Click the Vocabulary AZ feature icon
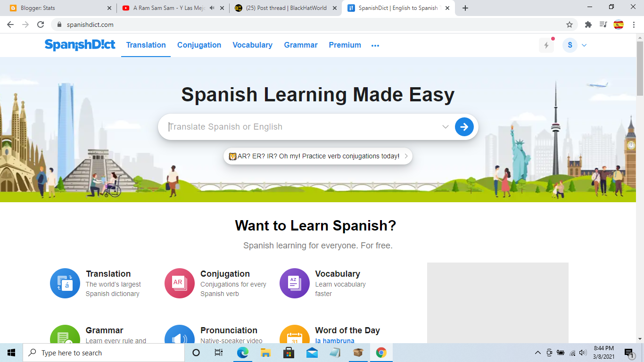This screenshot has height=362, width=644. (x=295, y=283)
